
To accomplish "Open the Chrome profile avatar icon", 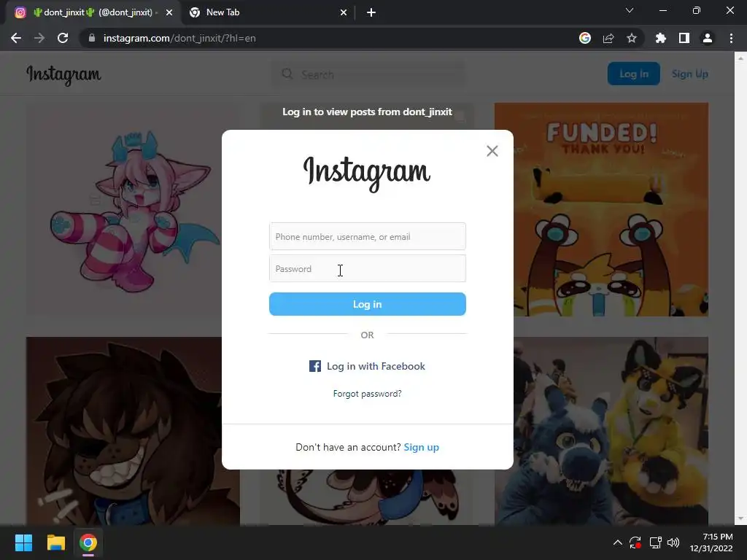I will [x=708, y=38].
